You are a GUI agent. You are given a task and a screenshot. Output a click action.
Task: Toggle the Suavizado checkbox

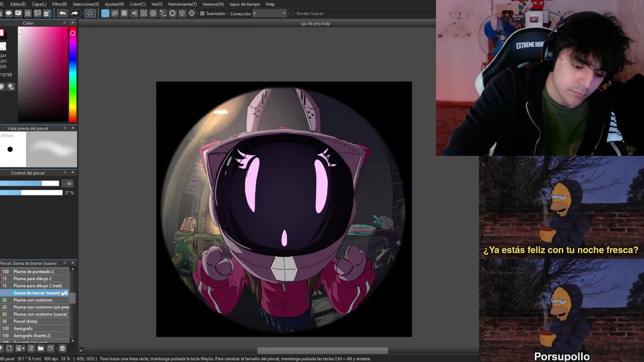coord(202,14)
